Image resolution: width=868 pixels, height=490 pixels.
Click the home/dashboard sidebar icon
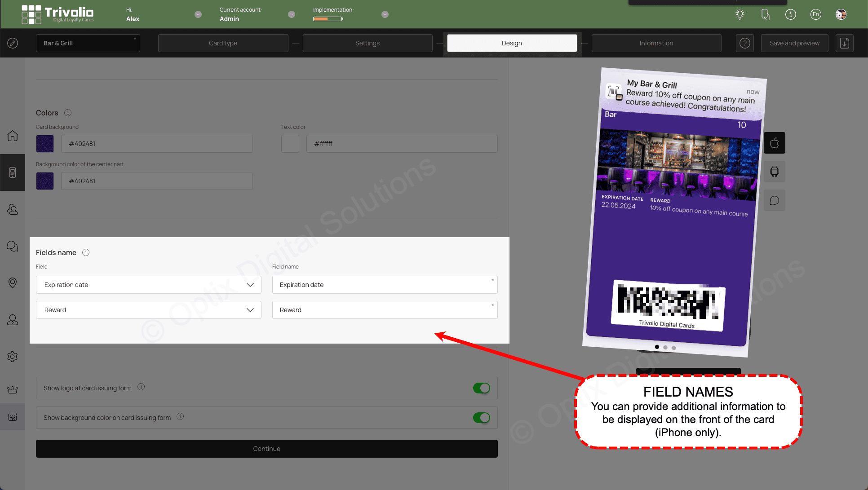pyautogui.click(x=13, y=136)
